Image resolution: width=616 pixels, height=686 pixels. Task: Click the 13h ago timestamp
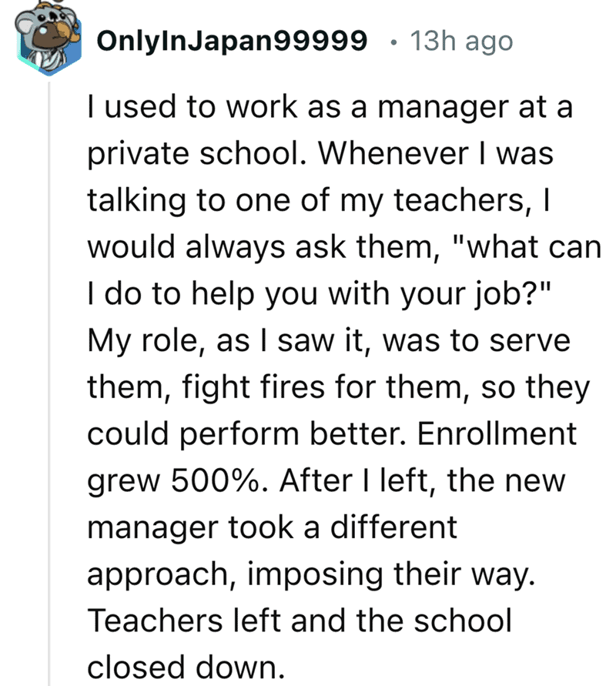(x=461, y=41)
